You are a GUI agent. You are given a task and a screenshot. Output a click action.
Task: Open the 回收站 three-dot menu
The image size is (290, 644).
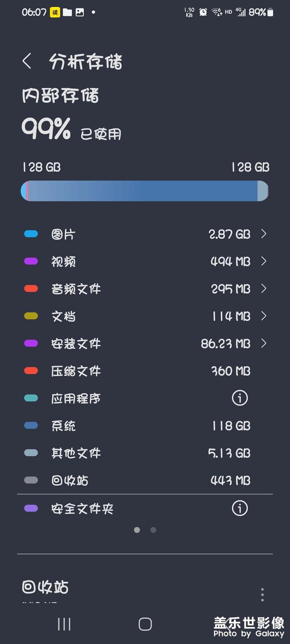(262, 594)
